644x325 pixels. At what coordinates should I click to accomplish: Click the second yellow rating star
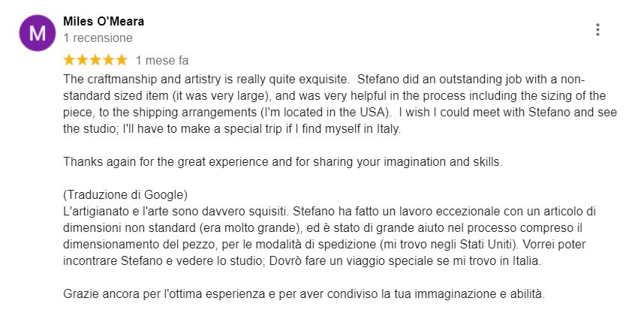[x=82, y=60]
